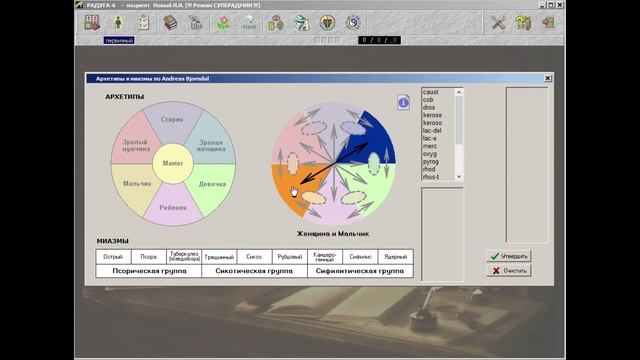The height and width of the screenshot is (360, 640).
Task: Select dros in the remedy list
Action: point(429,108)
